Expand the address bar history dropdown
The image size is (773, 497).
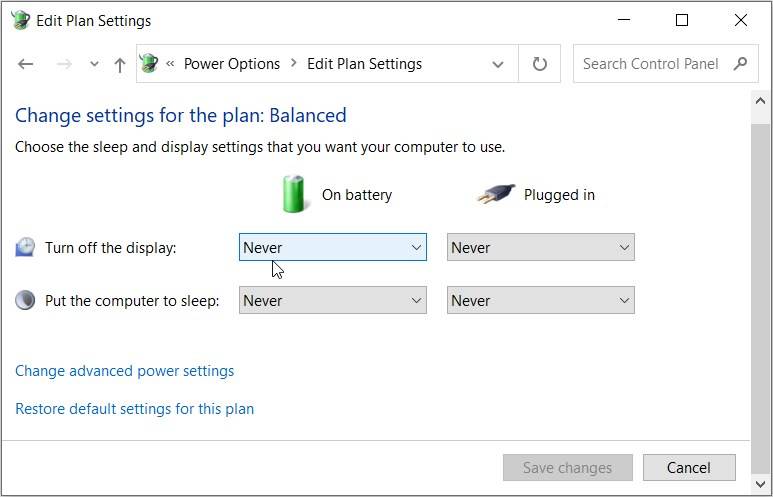pos(498,64)
